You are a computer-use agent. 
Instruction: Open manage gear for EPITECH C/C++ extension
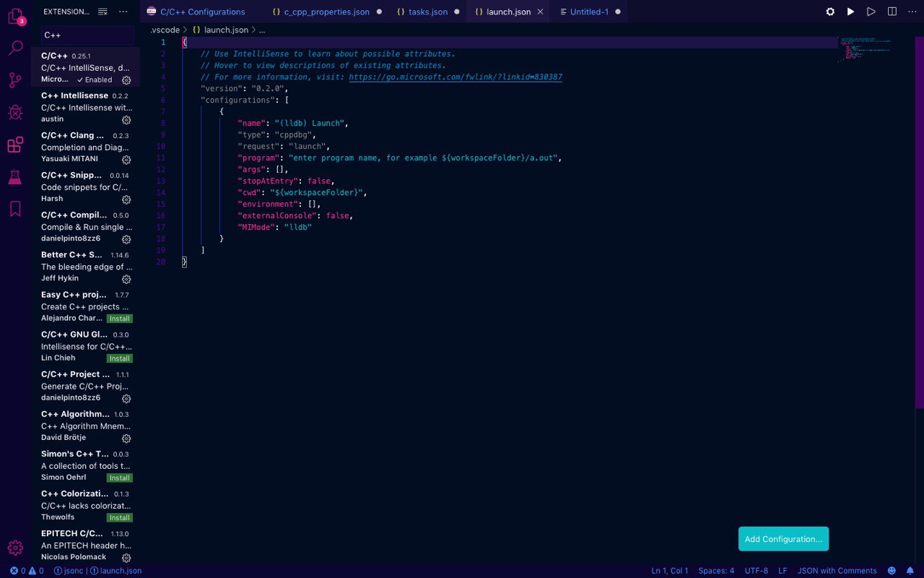[x=126, y=558]
